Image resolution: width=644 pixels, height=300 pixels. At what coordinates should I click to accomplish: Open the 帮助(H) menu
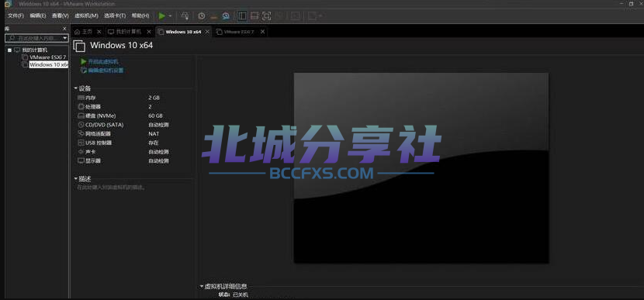(x=140, y=16)
